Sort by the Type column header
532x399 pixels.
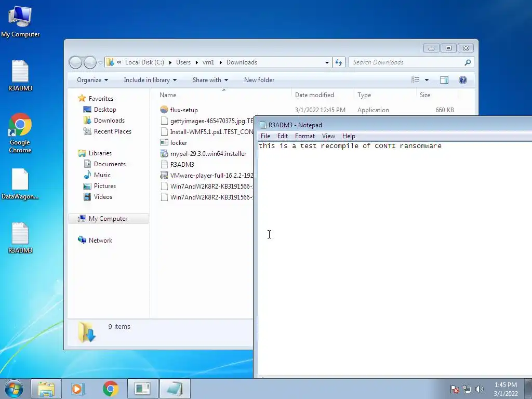pyautogui.click(x=385, y=95)
